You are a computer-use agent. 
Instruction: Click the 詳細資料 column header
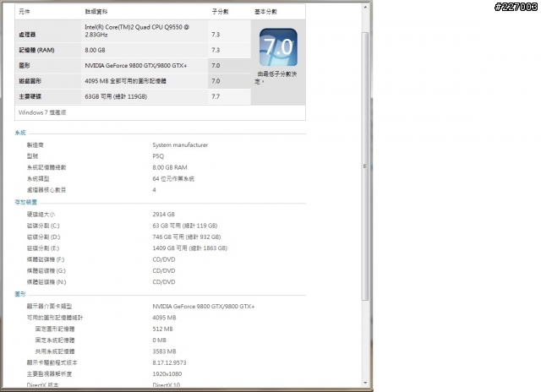pyautogui.click(x=96, y=11)
